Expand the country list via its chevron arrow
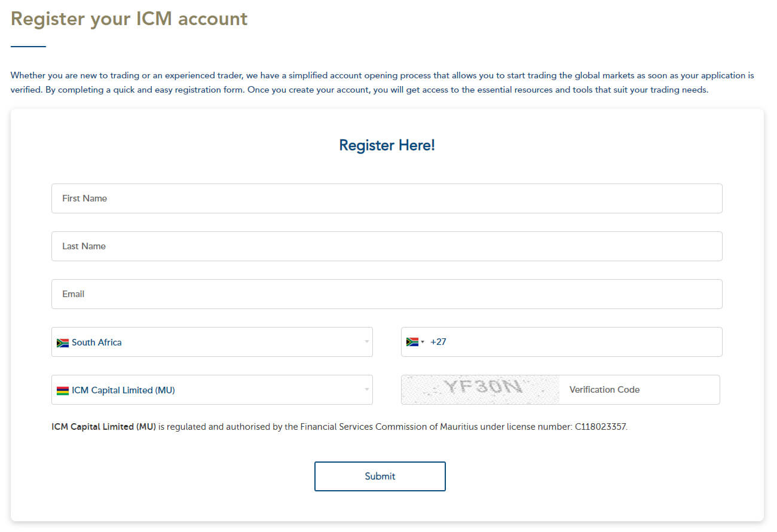This screenshot has width=777, height=532. 366,342
